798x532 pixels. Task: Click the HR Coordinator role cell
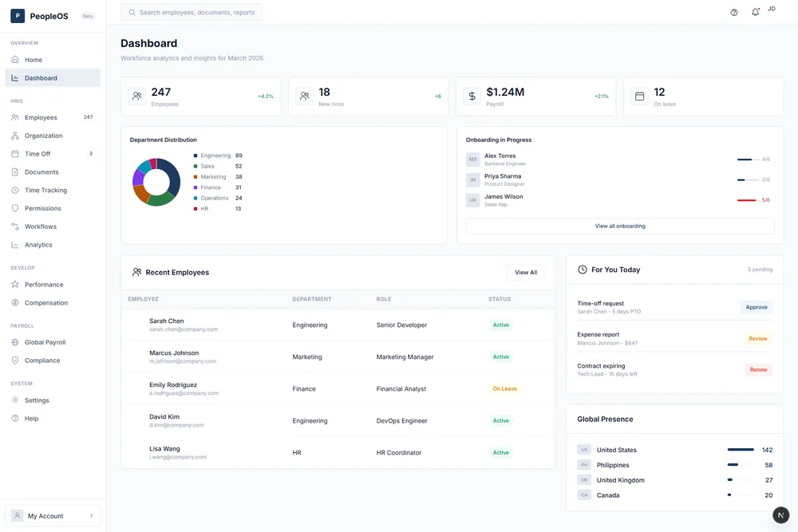(399, 453)
